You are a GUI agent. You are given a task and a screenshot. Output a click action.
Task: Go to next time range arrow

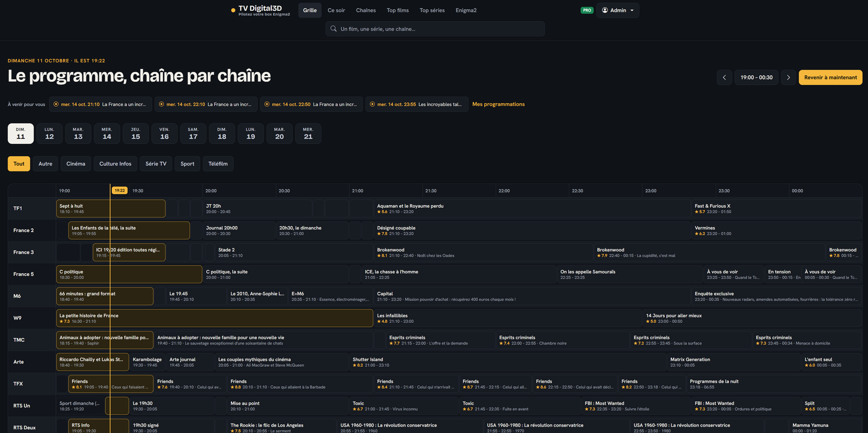pyautogui.click(x=788, y=78)
